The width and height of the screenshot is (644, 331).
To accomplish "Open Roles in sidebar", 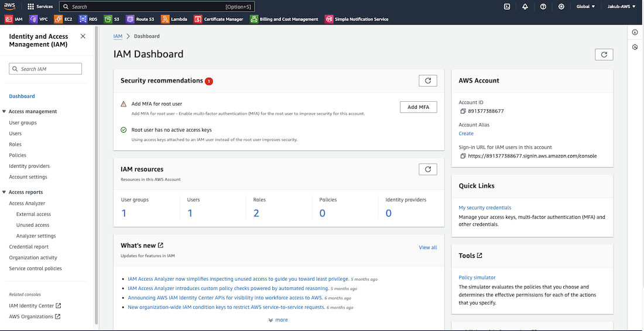I will [15, 144].
